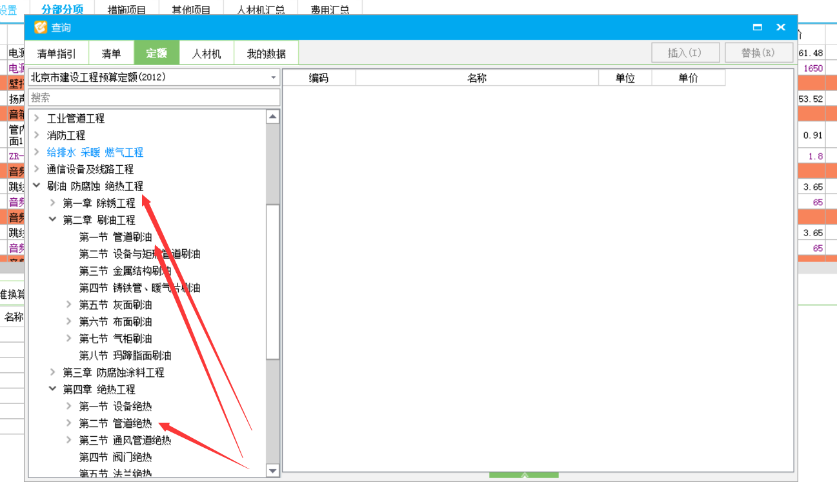Expand 通信设备及线路工程 node

(36, 168)
